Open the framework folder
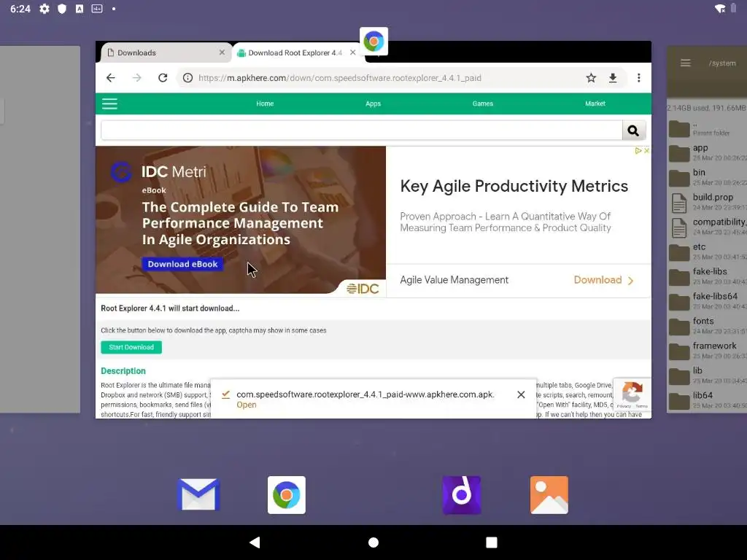Image resolution: width=747 pixels, height=560 pixels. coord(708,351)
